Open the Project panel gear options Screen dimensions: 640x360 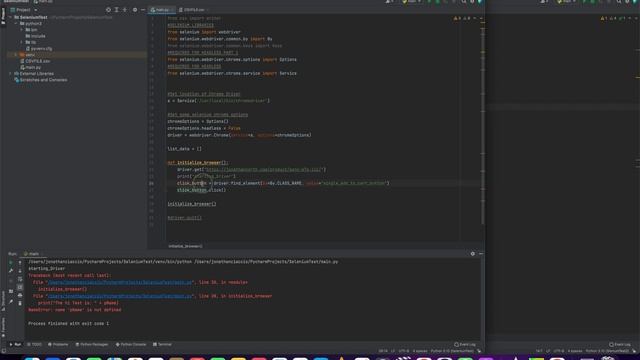tap(135, 10)
